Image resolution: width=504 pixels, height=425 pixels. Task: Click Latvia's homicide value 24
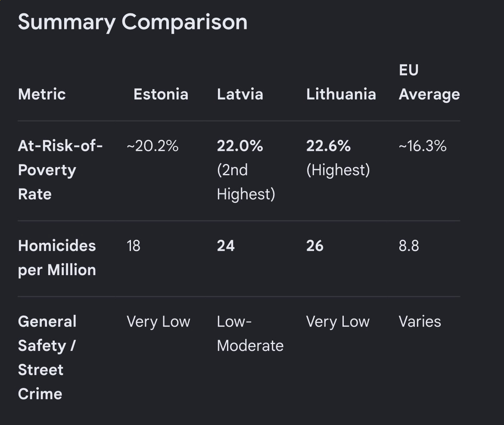point(226,246)
